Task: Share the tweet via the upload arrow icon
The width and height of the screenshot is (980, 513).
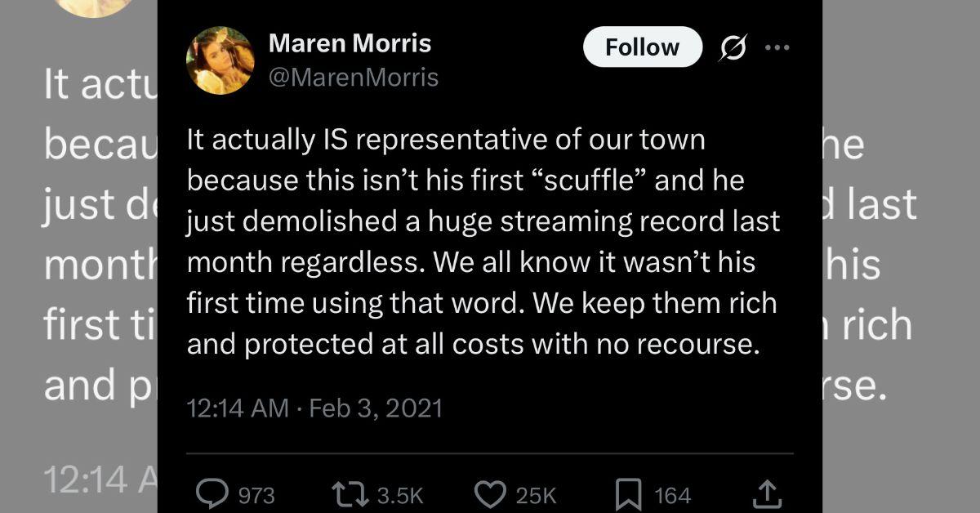Action: click(767, 493)
